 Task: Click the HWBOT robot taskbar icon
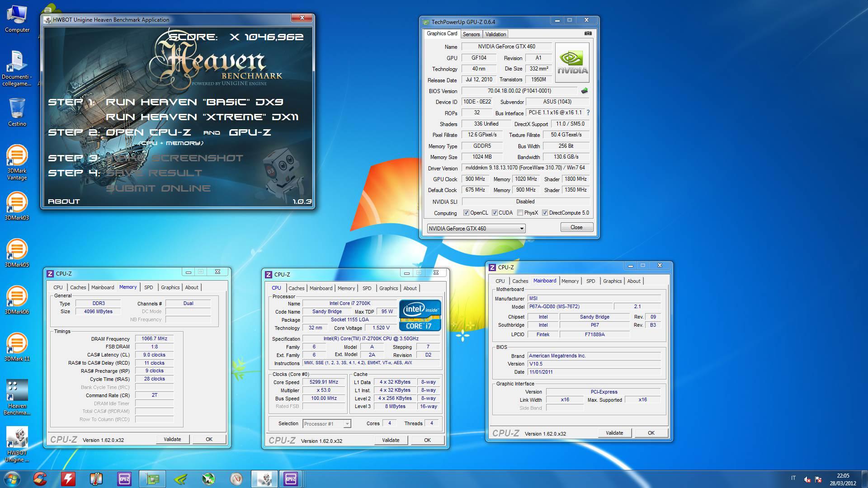264,479
